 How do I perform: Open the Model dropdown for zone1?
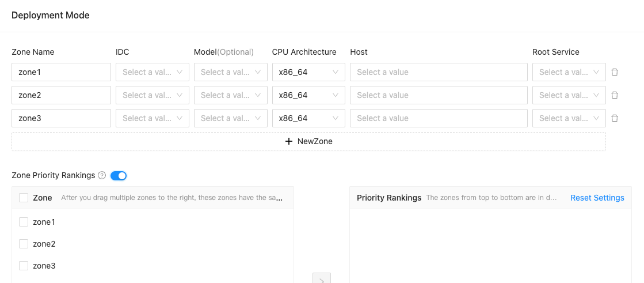231,72
